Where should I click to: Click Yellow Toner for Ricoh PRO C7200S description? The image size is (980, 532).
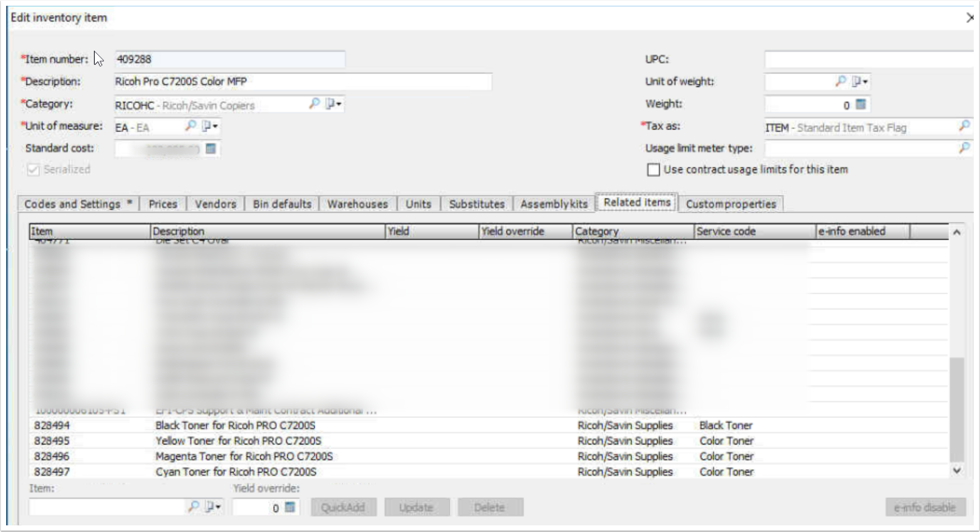coord(238,441)
